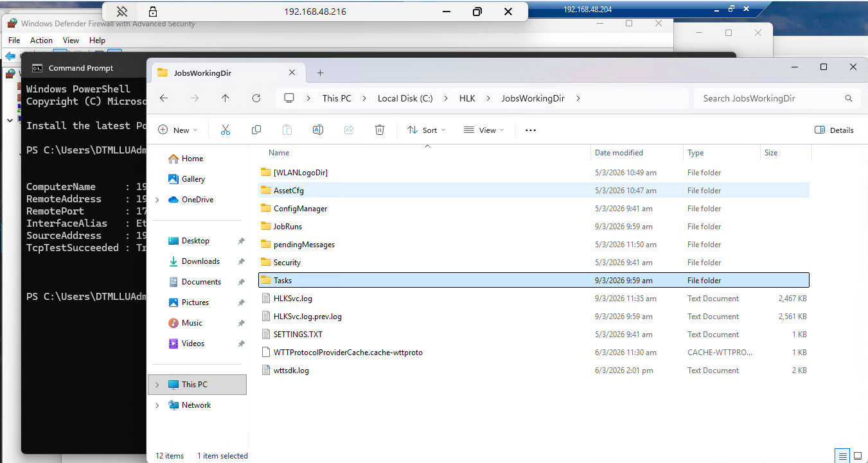The width and height of the screenshot is (868, 463).
Task: Add a new Explorer tab
Action: (320, 73)
